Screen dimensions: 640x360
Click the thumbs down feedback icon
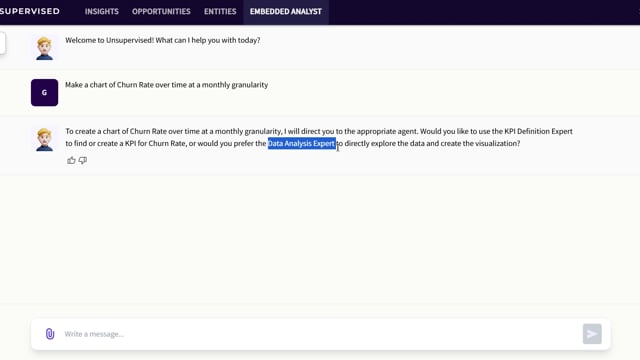83,160
